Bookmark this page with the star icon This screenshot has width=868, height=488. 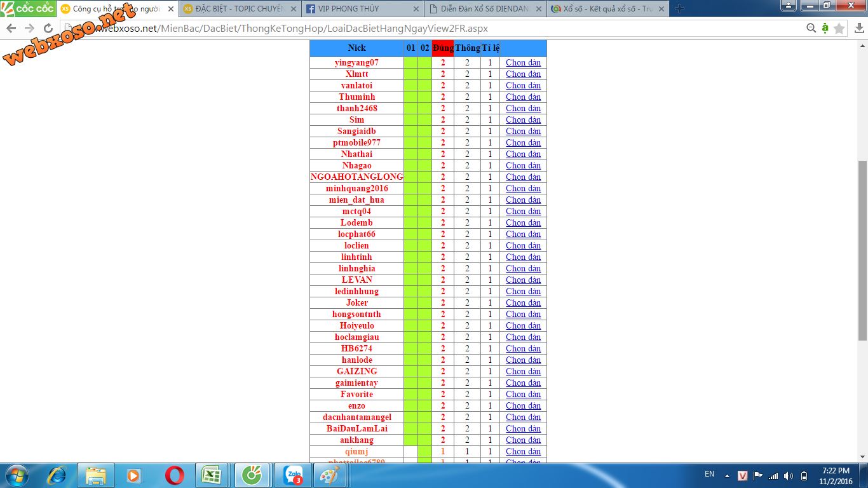click(x=839, y=28)
